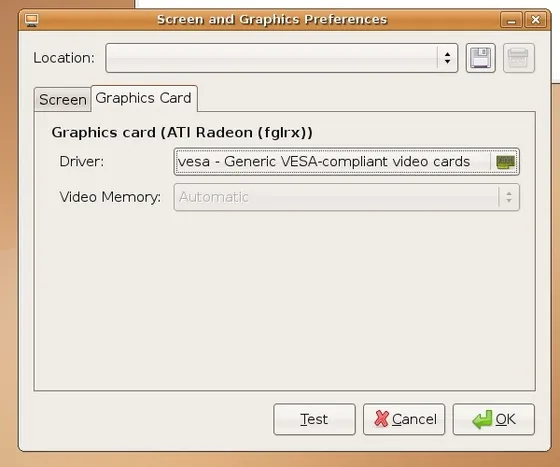Image resolution: width=560 pixels, height=467 pixels.
Task: Click the red X icon on Cancel
Action: 381,419
